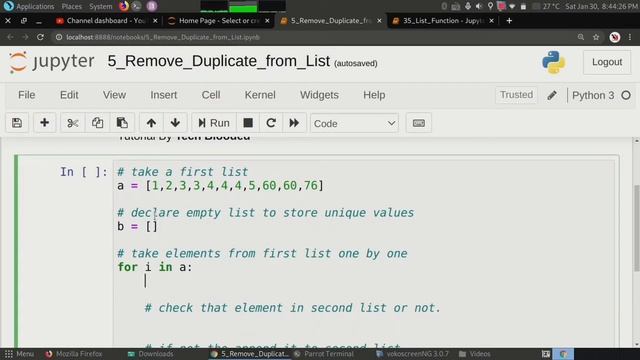This screenshot has width=640, height=360.
Task: Close the Home Page tab
Action: point(267,20)
